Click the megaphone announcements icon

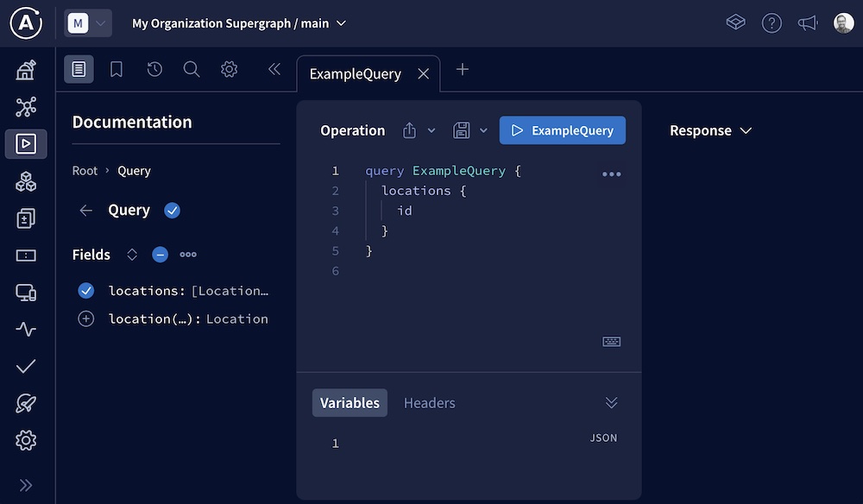808,23
